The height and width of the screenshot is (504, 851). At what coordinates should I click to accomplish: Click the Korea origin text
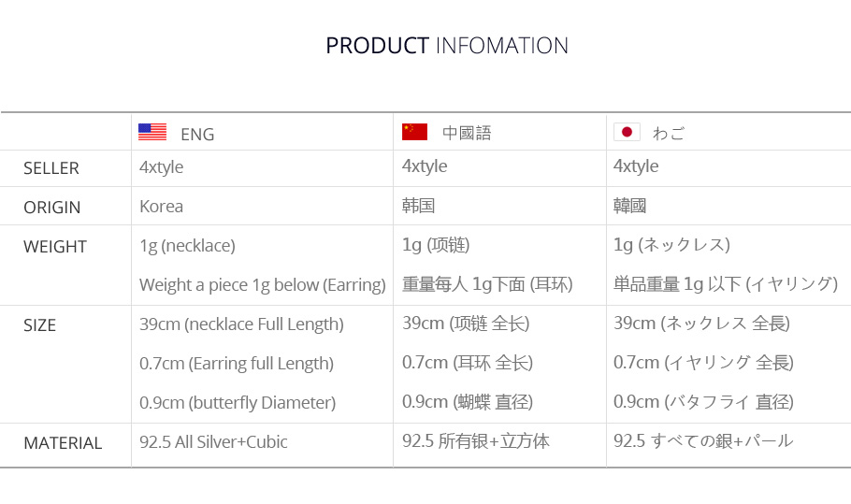pyautogui.click(x=161, y=206)
